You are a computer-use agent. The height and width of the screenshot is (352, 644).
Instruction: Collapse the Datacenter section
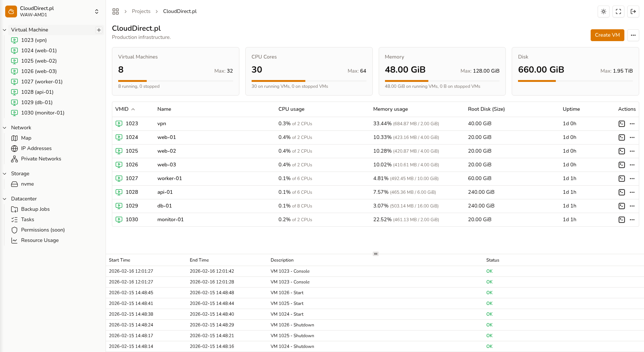pos(4,199)
